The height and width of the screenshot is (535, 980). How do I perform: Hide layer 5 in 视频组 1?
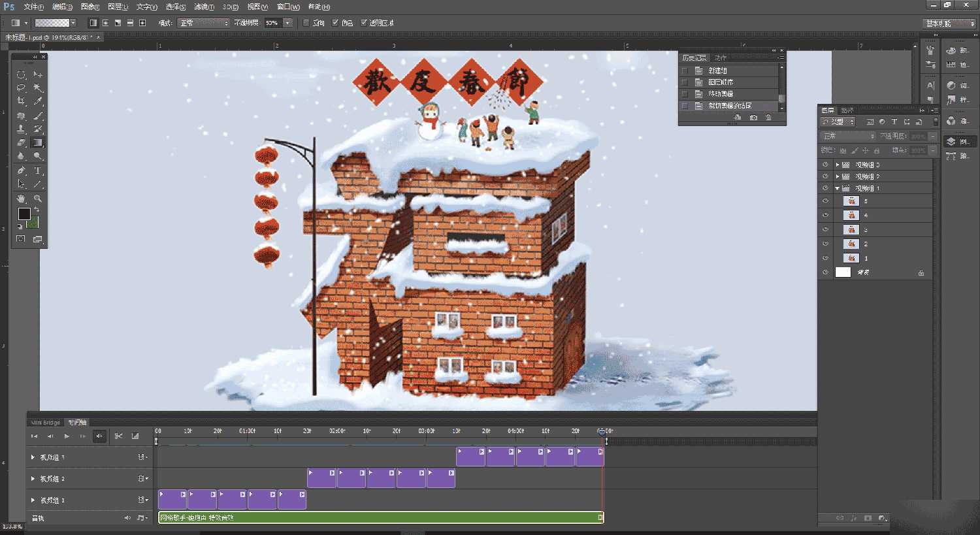(x=825, y=201)
